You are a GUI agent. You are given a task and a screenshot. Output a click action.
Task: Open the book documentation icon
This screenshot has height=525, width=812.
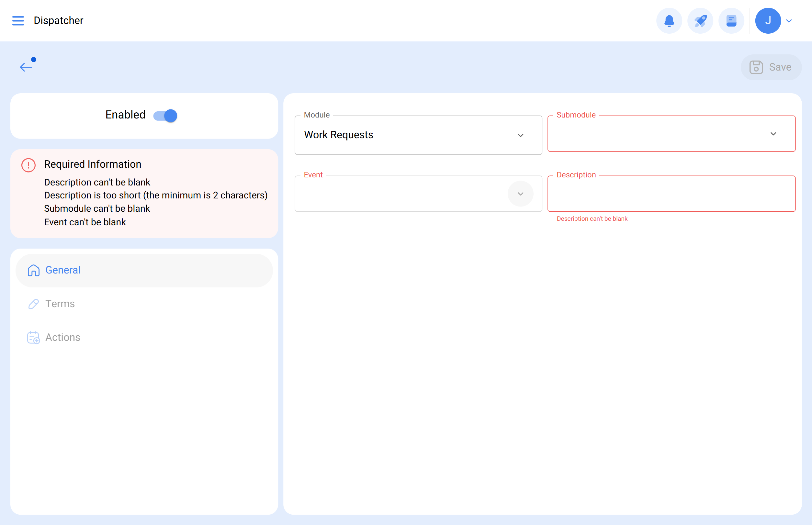point(731,21)
